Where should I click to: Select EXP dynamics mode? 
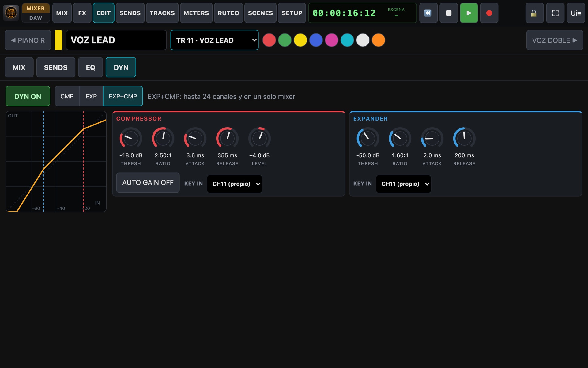(x=91, y=96)
